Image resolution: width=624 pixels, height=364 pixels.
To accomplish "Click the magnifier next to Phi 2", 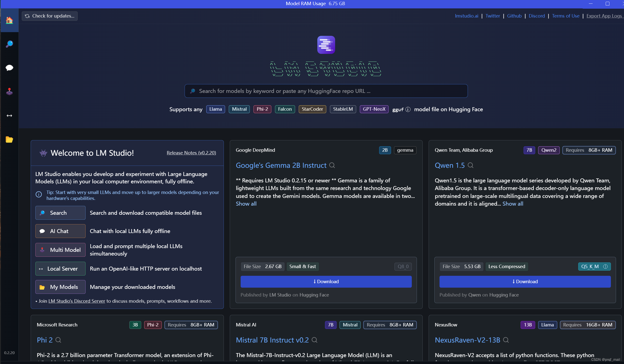I will pos(58,340).
